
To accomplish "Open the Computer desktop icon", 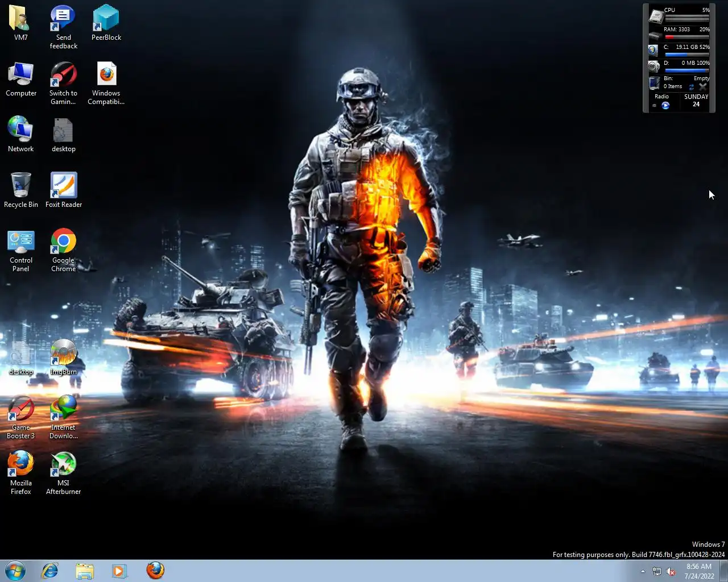I will pyautogui.click(x=21, y=79).
